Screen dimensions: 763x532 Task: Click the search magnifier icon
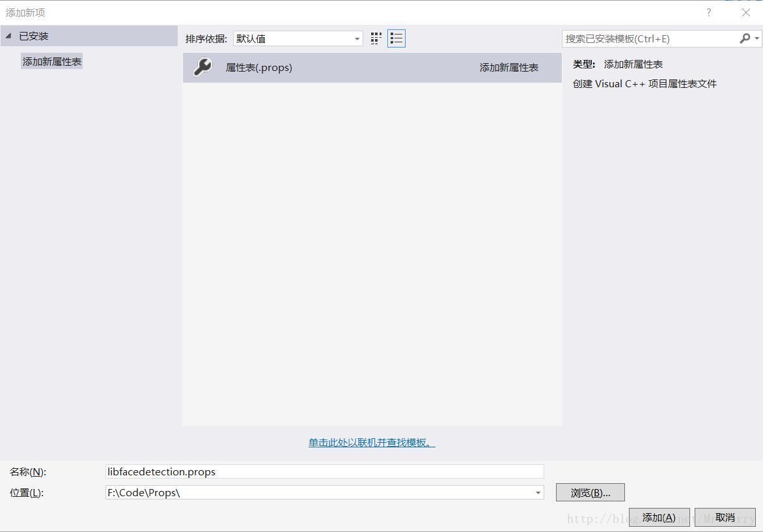pyautogui.click(x=745, y=39)
